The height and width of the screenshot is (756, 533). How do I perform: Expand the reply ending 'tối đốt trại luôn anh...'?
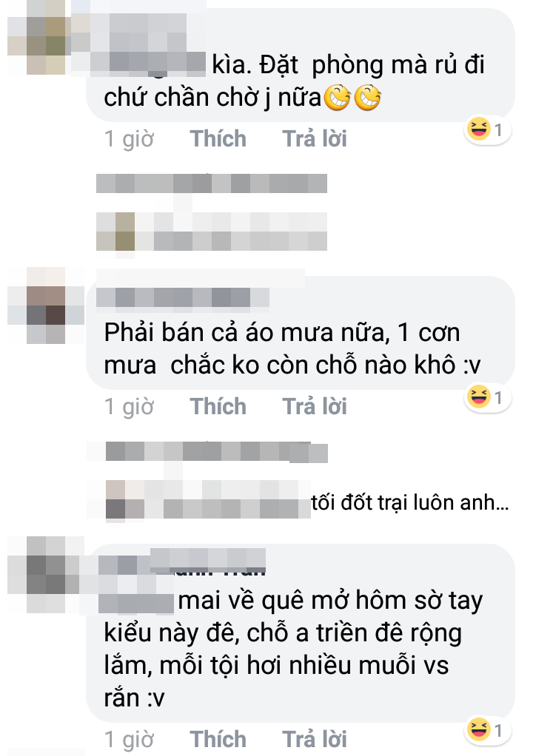tap(410, 503)
